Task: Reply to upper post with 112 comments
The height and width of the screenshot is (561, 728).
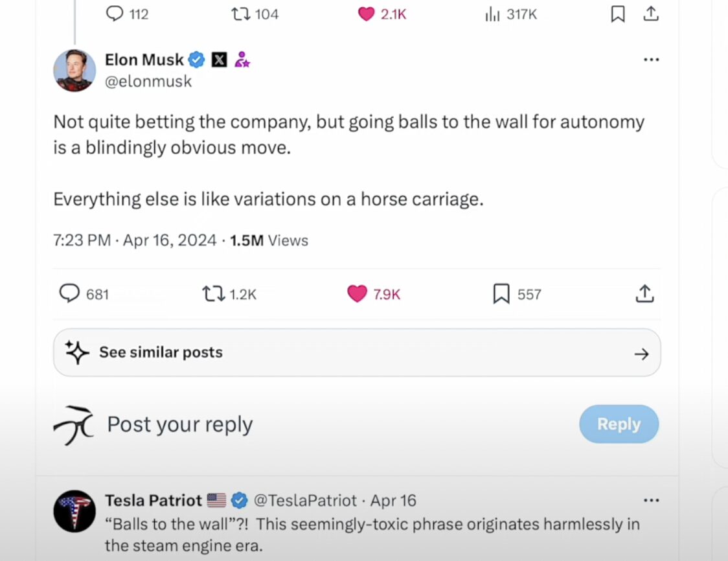Action: [115, 14]
